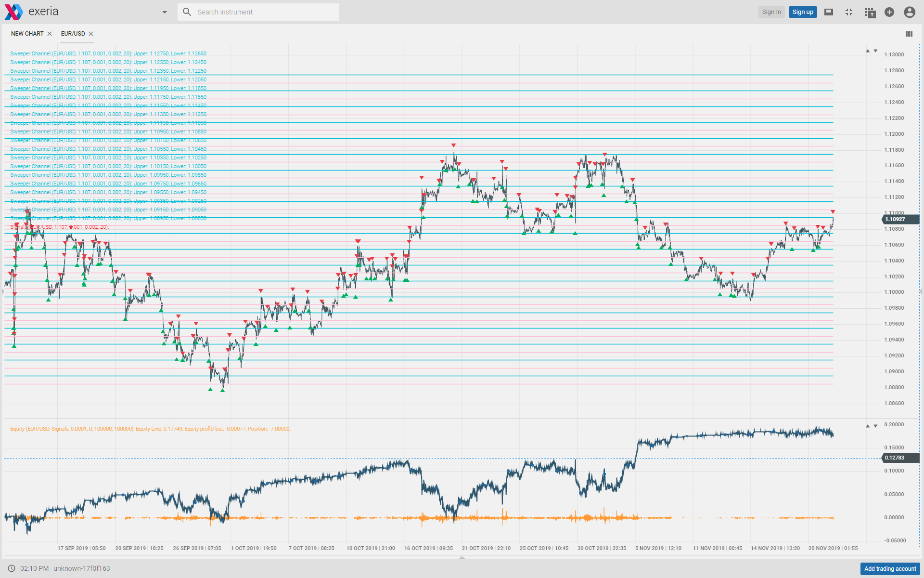Click the 20 NOV 2019 | 01:55 time label

pos(833,548)
